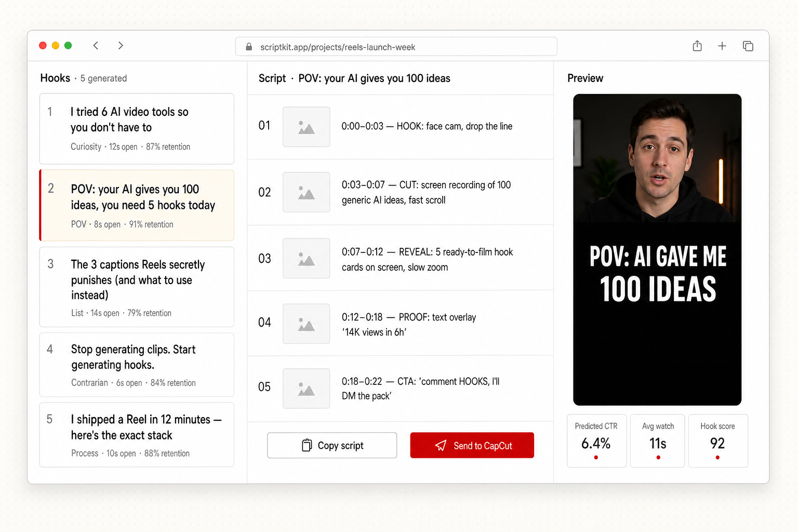Click the '5 generated' label
Viewport: 798px width, 532px height.
point(103,78)
